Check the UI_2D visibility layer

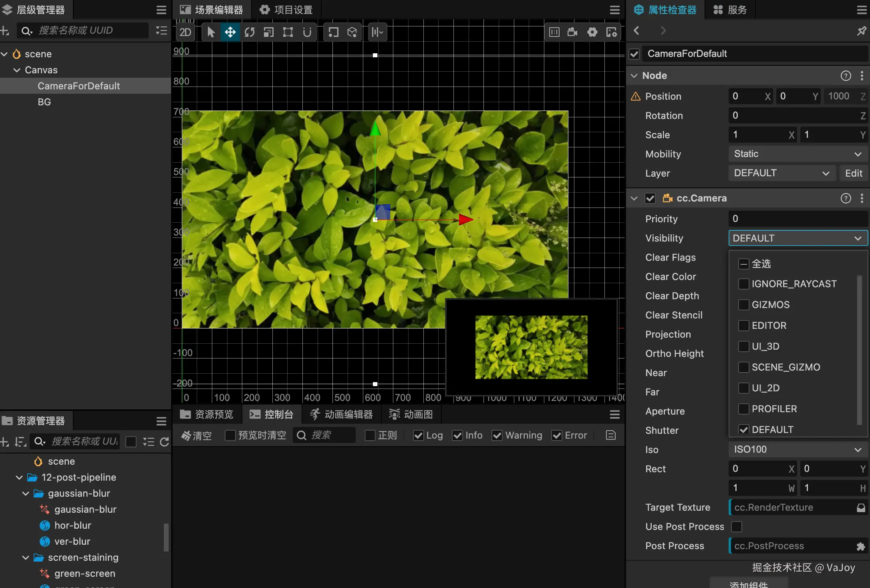[743, 388]
